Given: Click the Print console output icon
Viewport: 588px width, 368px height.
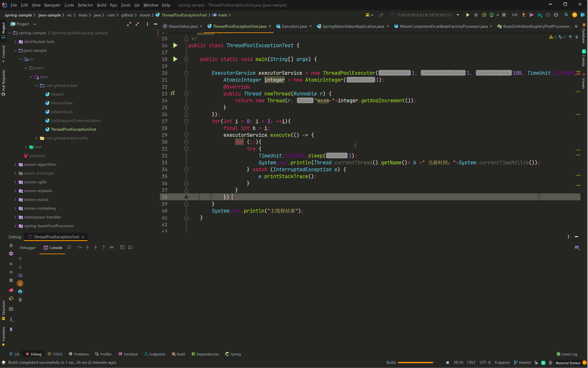Looking at the screenshot, I should coord(20,291).
